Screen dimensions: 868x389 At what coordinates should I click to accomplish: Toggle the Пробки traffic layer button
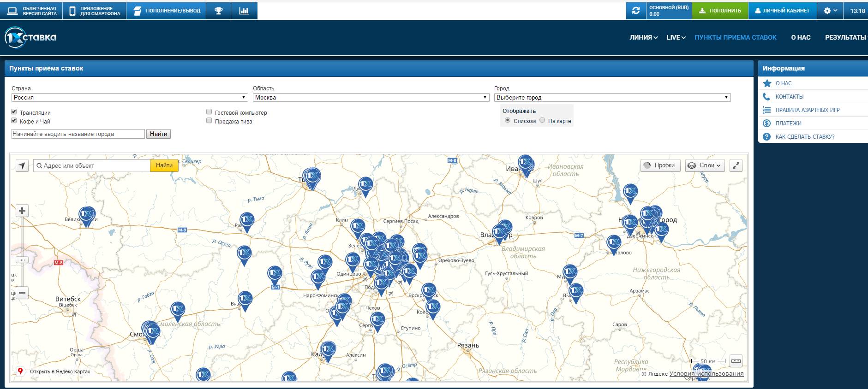pyautogui.click(x=660, y=165)
